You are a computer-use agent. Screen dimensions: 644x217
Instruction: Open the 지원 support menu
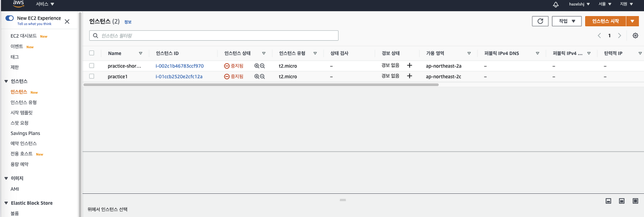pyautogui.click(x=626, y=4)
